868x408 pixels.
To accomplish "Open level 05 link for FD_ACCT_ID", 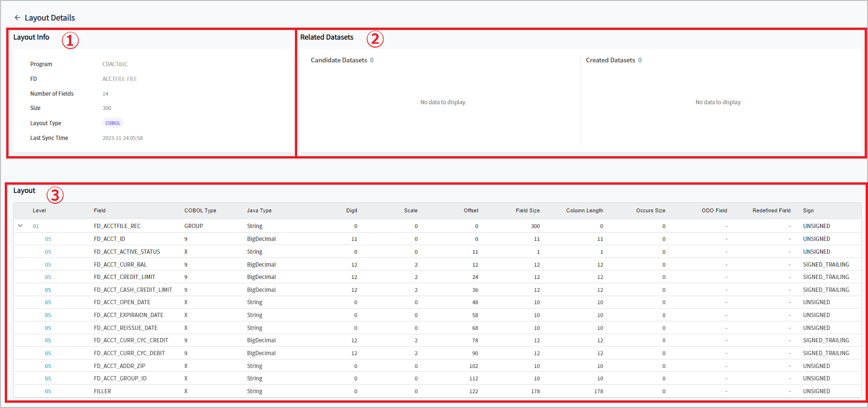I will pos(48,239).
